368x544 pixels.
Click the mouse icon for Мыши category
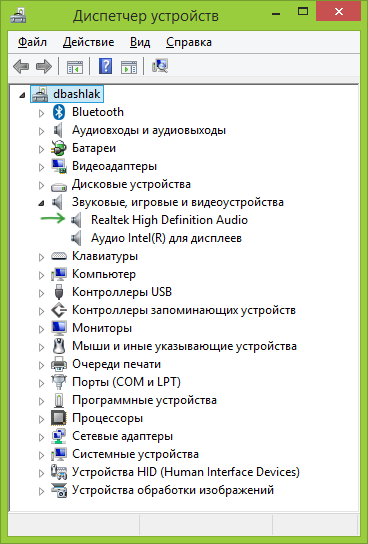[x=59, y=346]
